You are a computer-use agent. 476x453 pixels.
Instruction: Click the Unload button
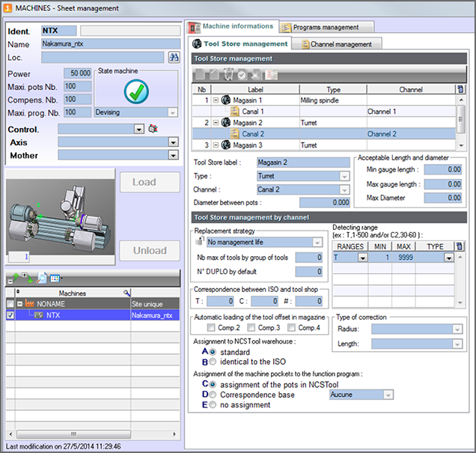(149, 251)
